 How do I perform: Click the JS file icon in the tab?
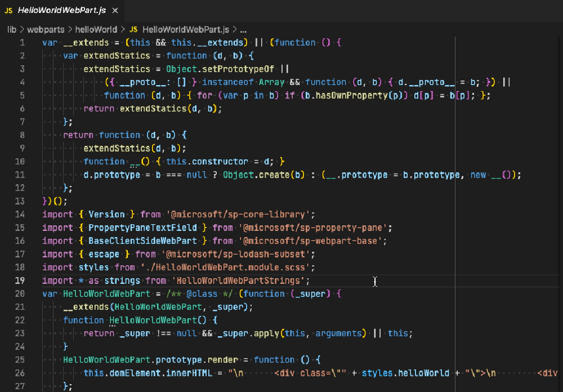coord(9,11)
